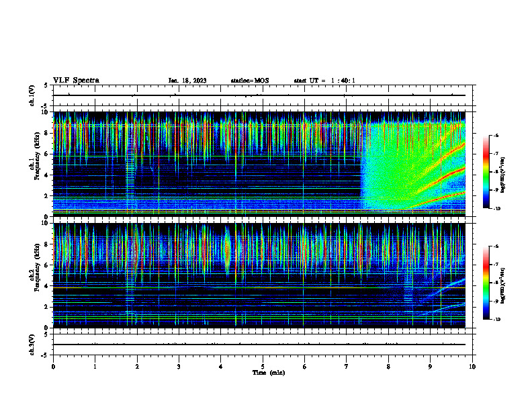Viewport: 532px width, 411px height.
Task: Click the "ch.3(V)" waveform axis label
Action: pos(32,345)
